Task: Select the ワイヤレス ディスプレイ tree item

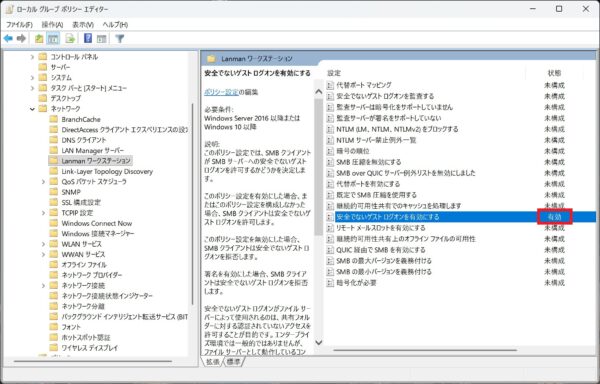Action: pyautogui.click(x=90, y=348)
